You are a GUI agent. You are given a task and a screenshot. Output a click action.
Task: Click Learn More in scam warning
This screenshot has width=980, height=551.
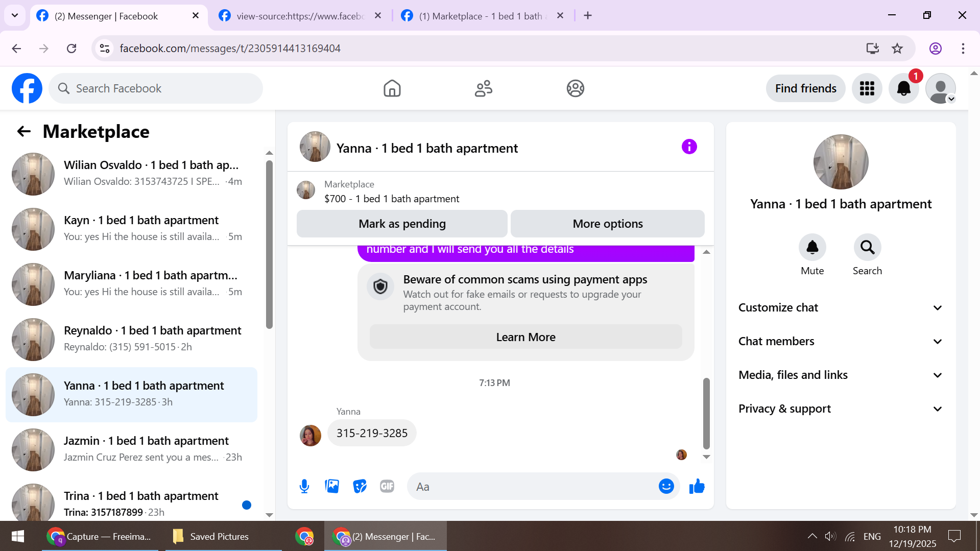[525, 337]
